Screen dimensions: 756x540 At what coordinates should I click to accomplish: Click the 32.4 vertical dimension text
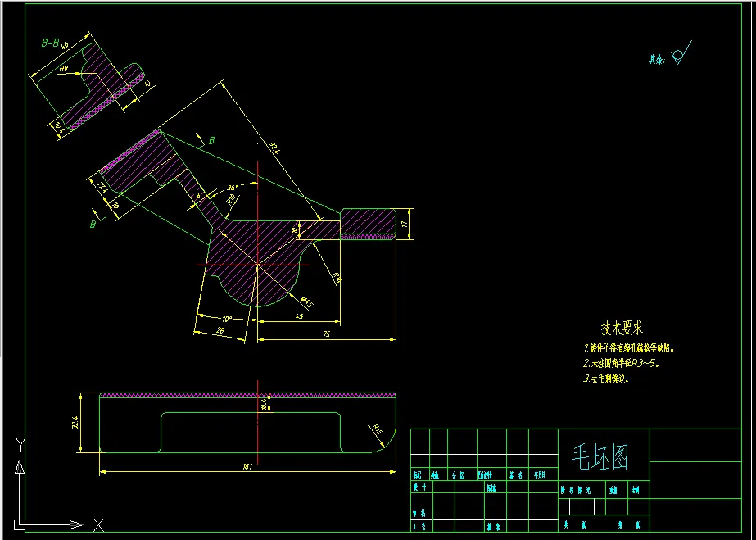[x=75, y=424]
